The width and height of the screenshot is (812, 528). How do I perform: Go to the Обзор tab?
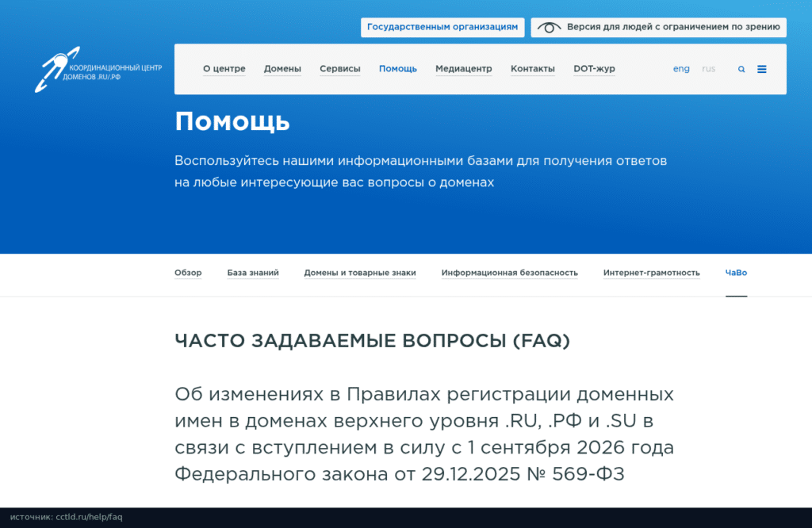(x=188, y=273)
